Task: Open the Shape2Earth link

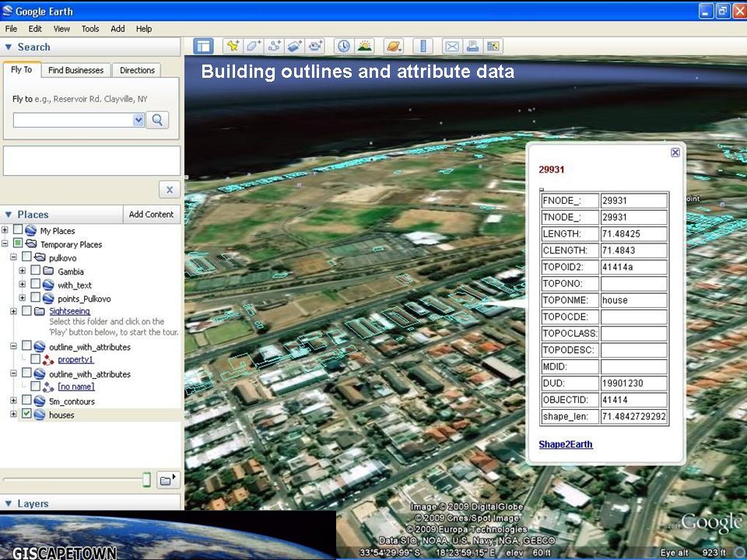Action: (566, 444)
